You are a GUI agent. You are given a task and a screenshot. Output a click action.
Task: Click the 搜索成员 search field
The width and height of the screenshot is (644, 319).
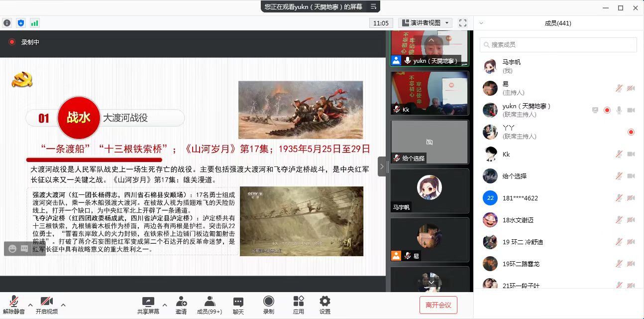[558, 45]
